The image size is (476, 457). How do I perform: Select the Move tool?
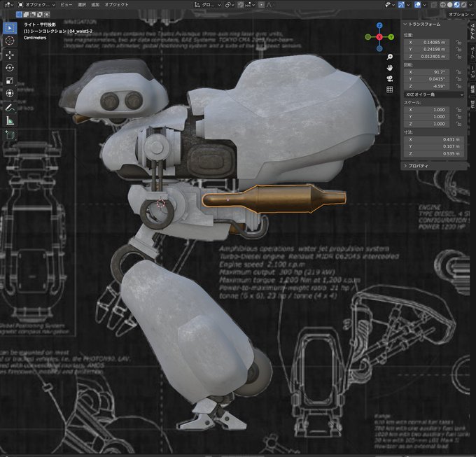click(10, 55)
